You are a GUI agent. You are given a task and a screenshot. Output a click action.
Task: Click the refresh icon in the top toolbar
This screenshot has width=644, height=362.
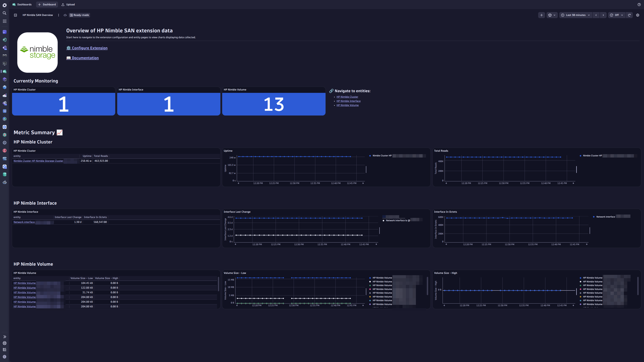pos(630,15)
